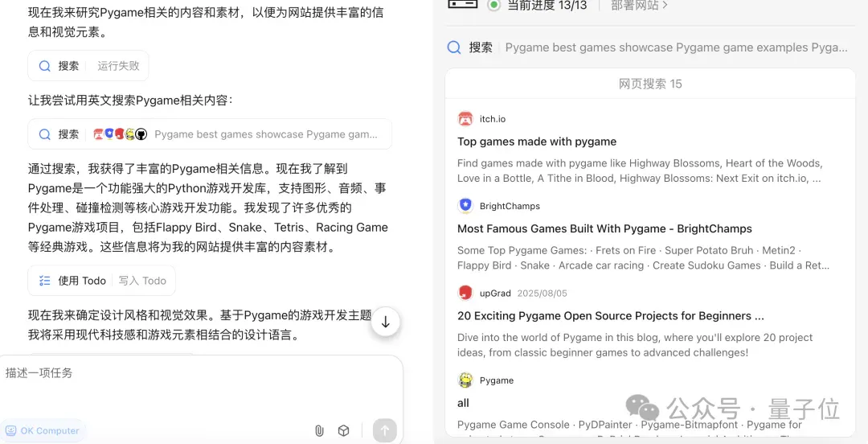
Task: Click the scroll-to-bottom arrow button
Action: (385, 322)
